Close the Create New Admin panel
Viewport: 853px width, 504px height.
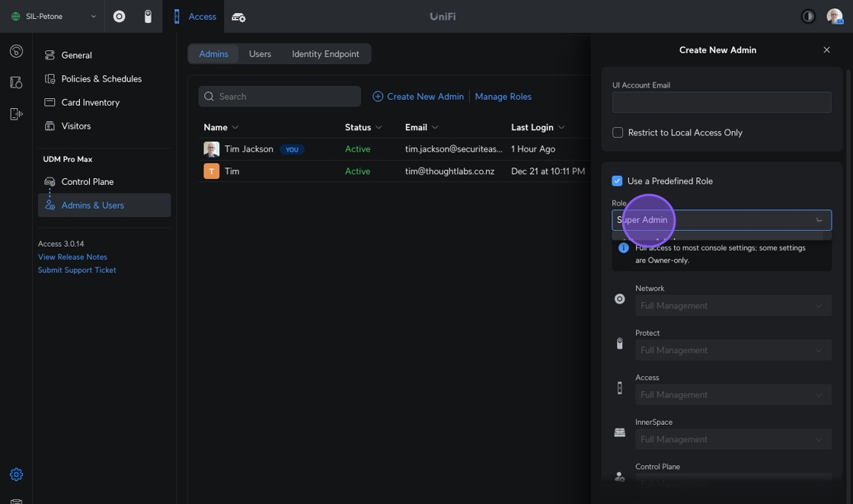[x=826, y=49]
